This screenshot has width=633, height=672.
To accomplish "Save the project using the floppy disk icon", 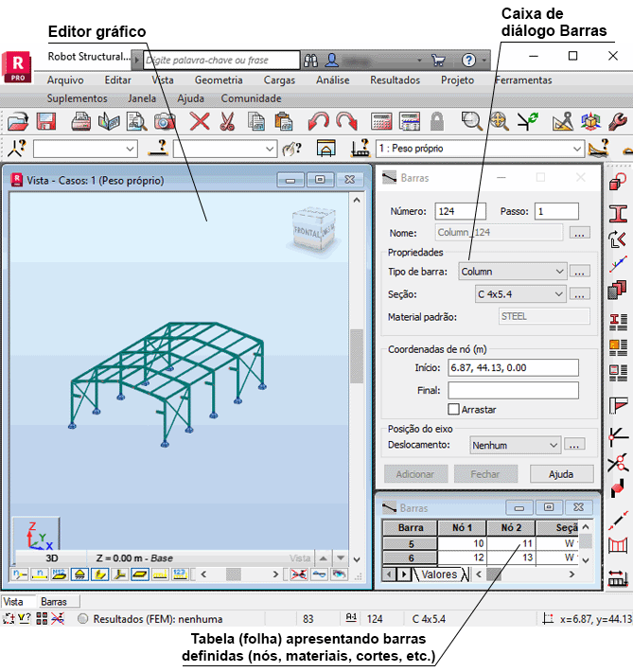I will point(46,122).
